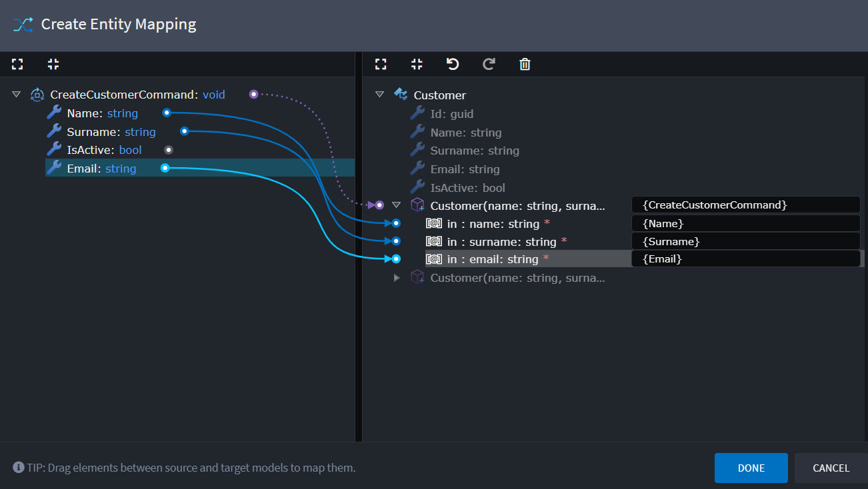Select the CreateCustomerCommand: void row
Image resolution: width=868 pixels, height=489 pixels.
(138, 95)
